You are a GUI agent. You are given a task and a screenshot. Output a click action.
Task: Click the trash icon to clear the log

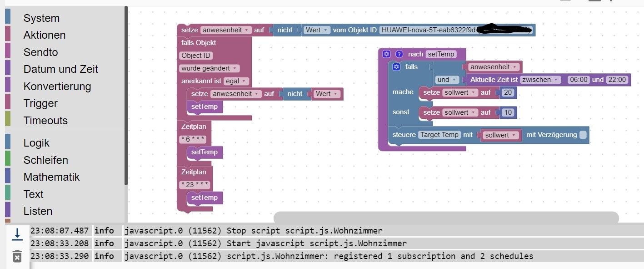[17, 256]
